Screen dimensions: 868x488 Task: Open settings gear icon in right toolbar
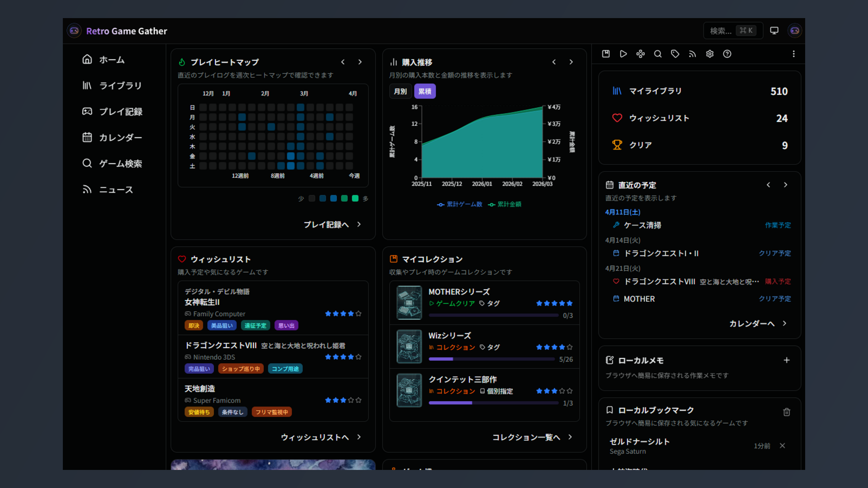(x=710, y=54)
